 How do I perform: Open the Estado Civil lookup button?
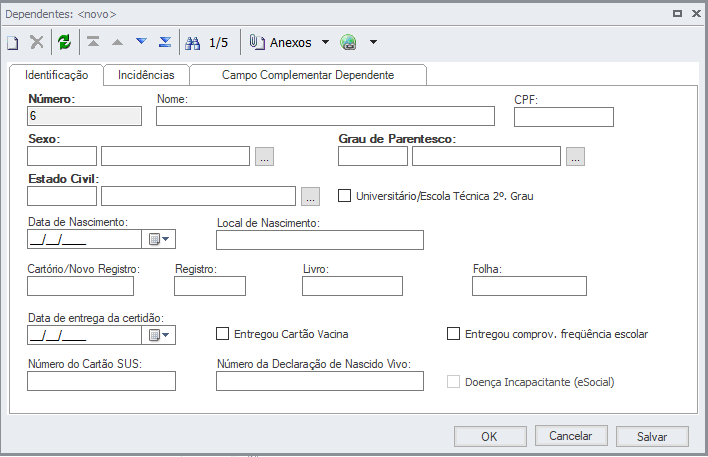tap(311, 196)
